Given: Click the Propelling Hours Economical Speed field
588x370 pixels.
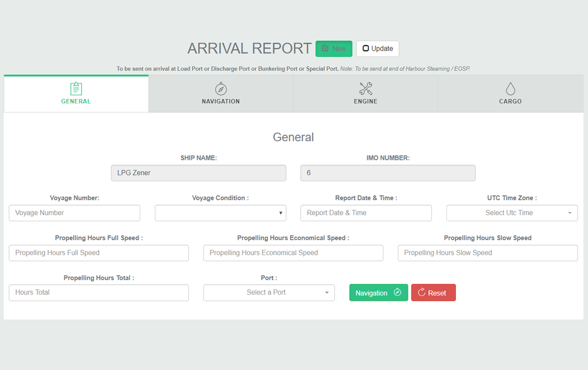Looking at the screenshot, I should pyautogui.click(x=293, y=253).
